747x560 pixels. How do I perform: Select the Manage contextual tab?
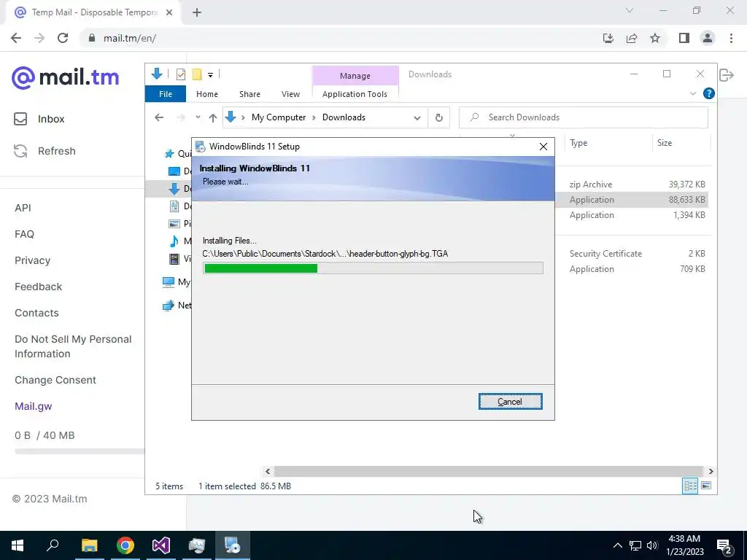click(355, 76)
